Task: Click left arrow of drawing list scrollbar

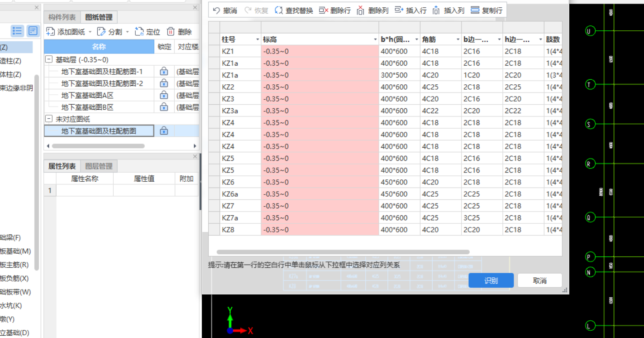Action: [48, 146]
